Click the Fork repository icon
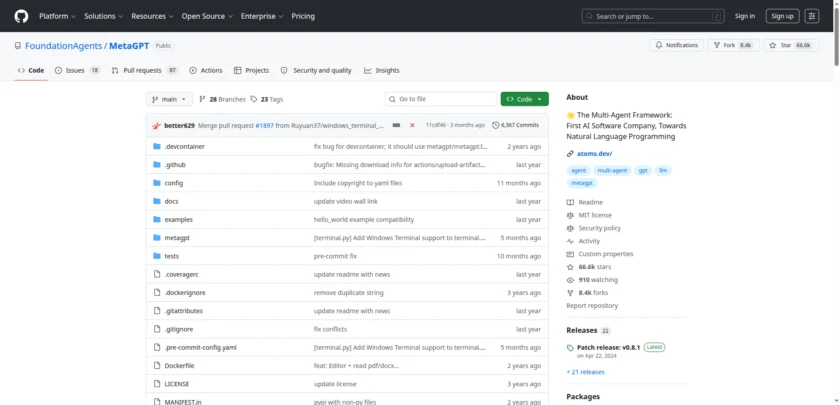 pyautogui.click(x=718, y=45)
